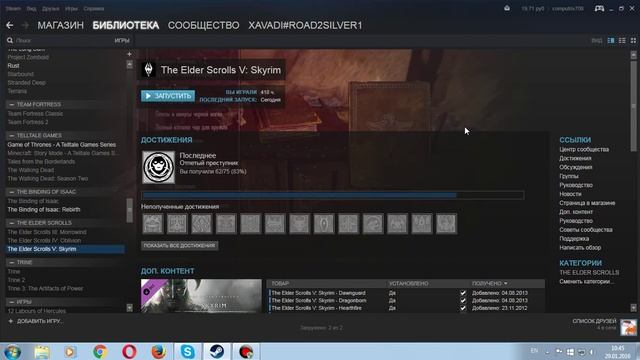Screen dimensions: 640x360
Task: Open Big Picture mode gamepad icon
Action: click(599, 8)
